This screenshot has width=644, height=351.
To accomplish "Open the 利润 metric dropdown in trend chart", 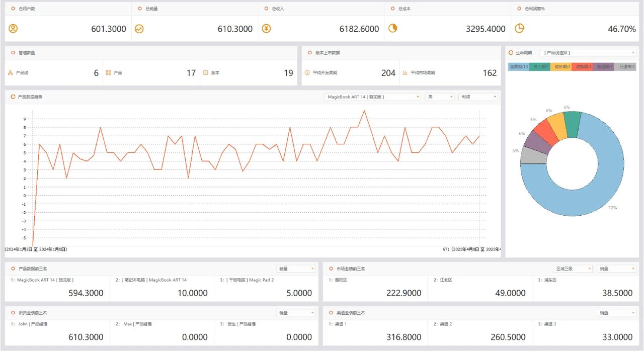I will click(x=478, y=97).
